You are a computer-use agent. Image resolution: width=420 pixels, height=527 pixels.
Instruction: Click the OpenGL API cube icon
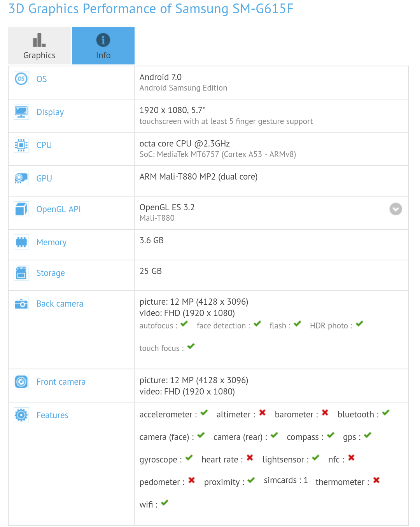[x=21, y=209]
